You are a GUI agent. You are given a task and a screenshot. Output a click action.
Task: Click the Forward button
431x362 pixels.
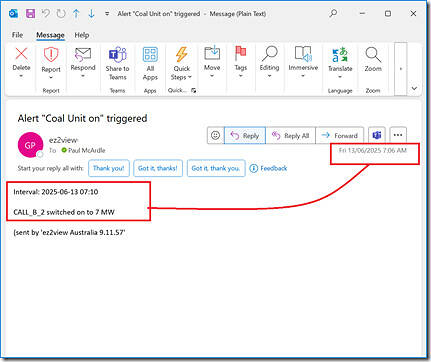point(339,135)
